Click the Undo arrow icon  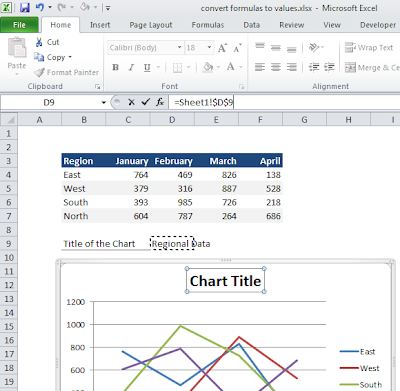point(40,7)
